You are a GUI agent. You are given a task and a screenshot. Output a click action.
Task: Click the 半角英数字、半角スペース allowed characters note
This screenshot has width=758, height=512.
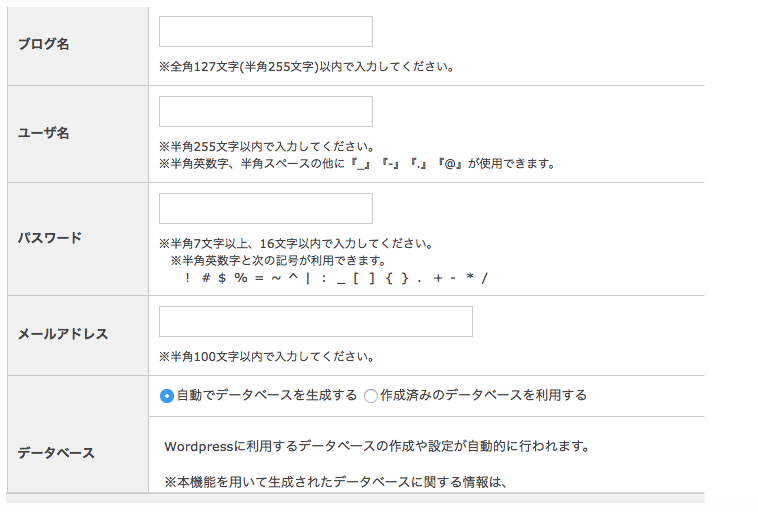coord(357,164)
